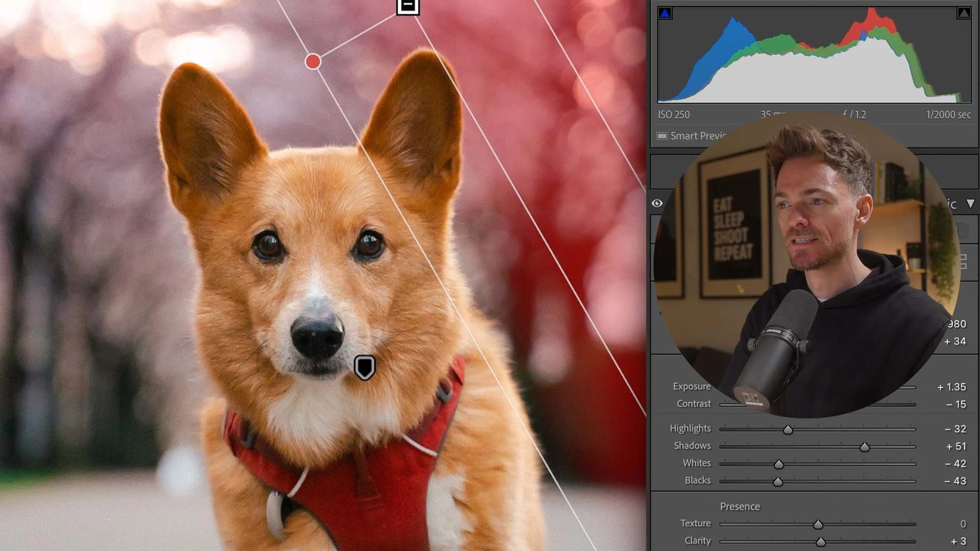Select the red linear gradient center pin
Screen dimensions: 980x551
313,62
